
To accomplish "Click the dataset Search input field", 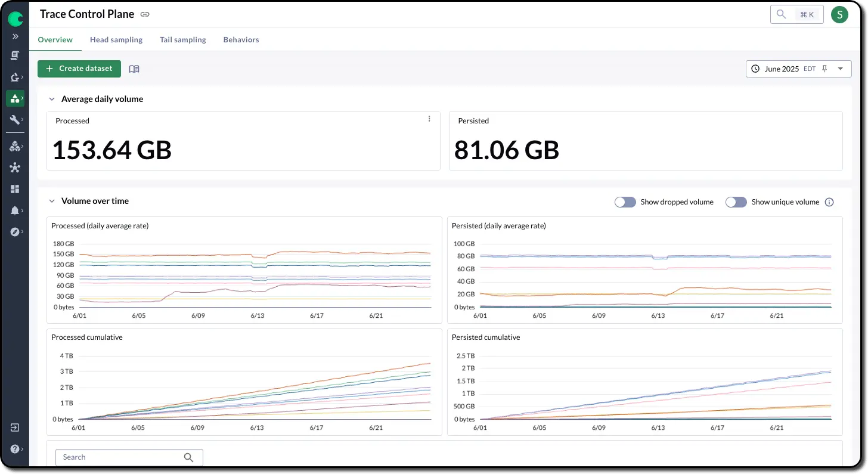I will pos(119,457).
